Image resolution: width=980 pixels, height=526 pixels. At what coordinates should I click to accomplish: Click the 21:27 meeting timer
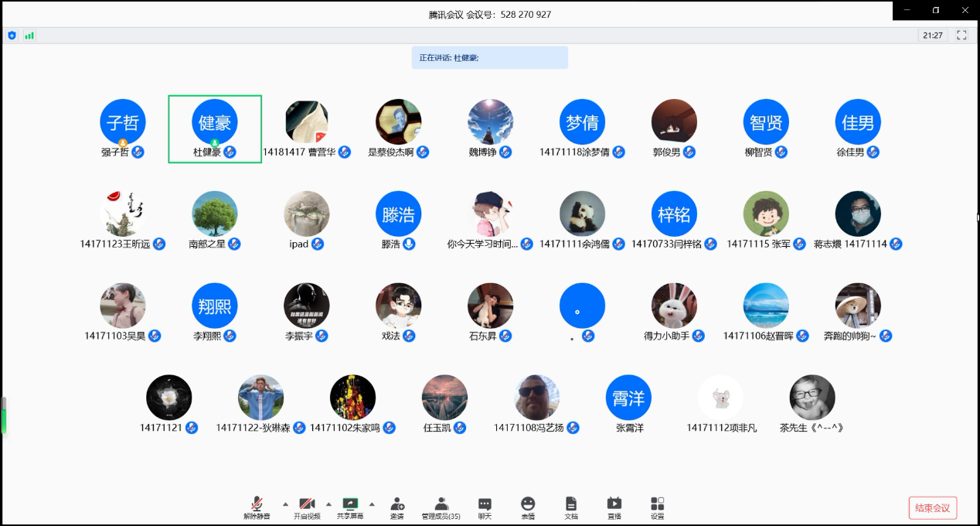click(933, 36)
